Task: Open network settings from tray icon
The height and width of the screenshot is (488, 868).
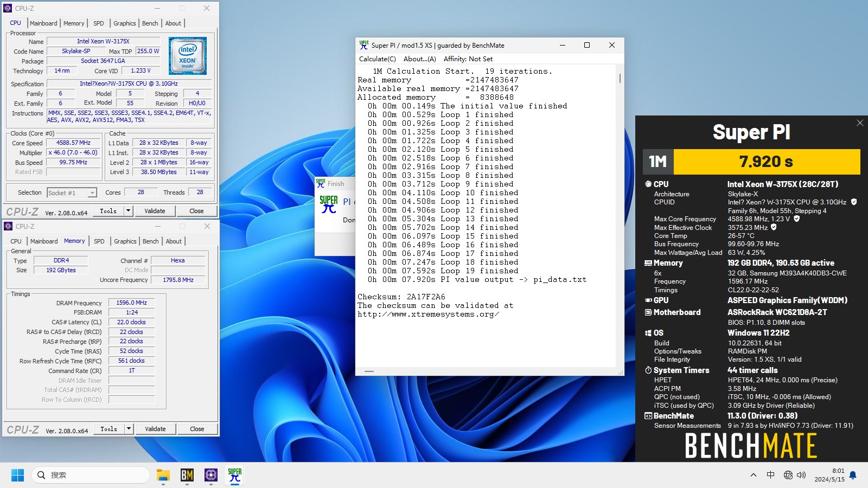Action: pyautogui.click(x=788, y=475)
